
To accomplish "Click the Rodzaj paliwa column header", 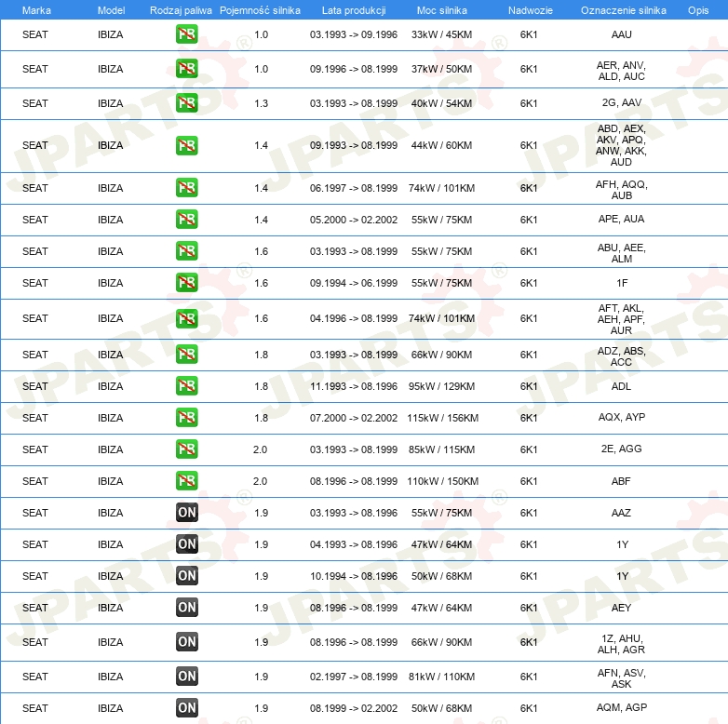I will [x=181, y=10].
